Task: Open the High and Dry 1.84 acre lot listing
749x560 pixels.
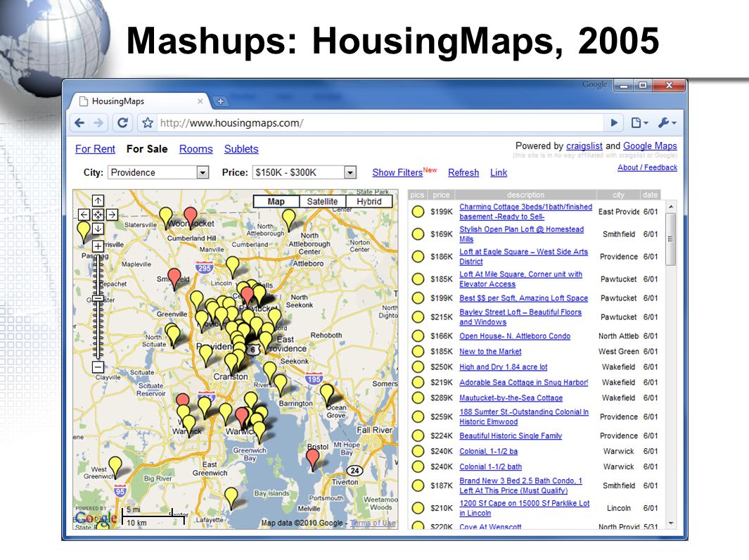Action: coord(504,367)
